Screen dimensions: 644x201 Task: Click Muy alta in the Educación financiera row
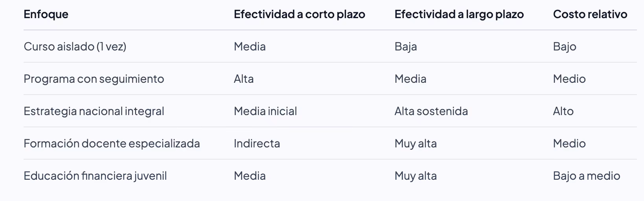point(416,176)
